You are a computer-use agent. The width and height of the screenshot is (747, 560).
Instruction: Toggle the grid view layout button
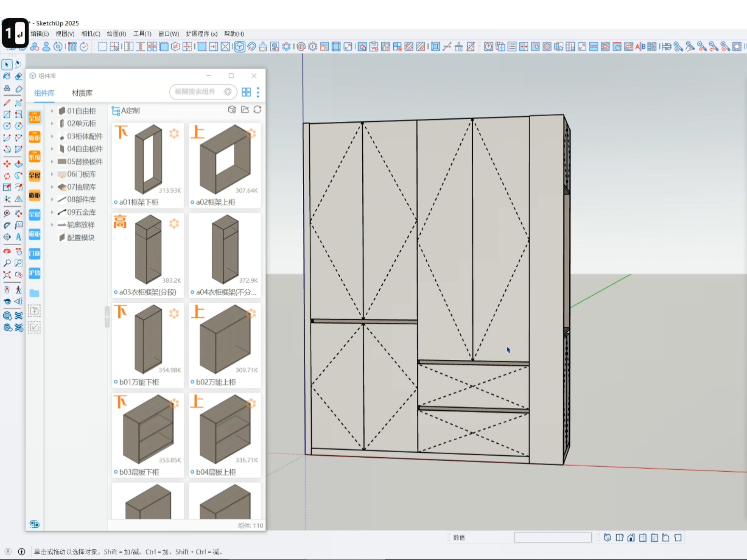pyautogui.click(x=246, y=92)
